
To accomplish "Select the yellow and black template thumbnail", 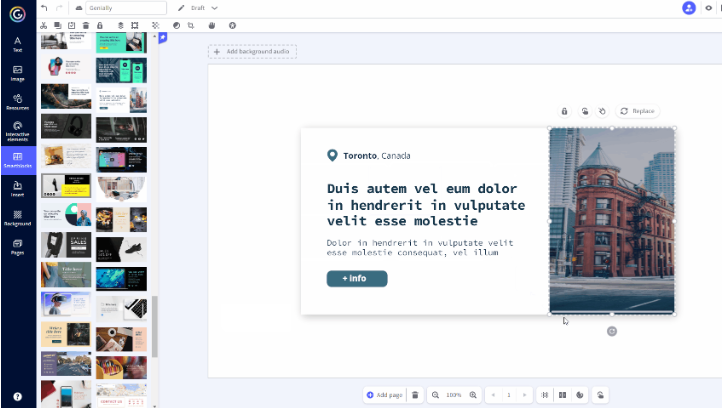I will point(66,186).
